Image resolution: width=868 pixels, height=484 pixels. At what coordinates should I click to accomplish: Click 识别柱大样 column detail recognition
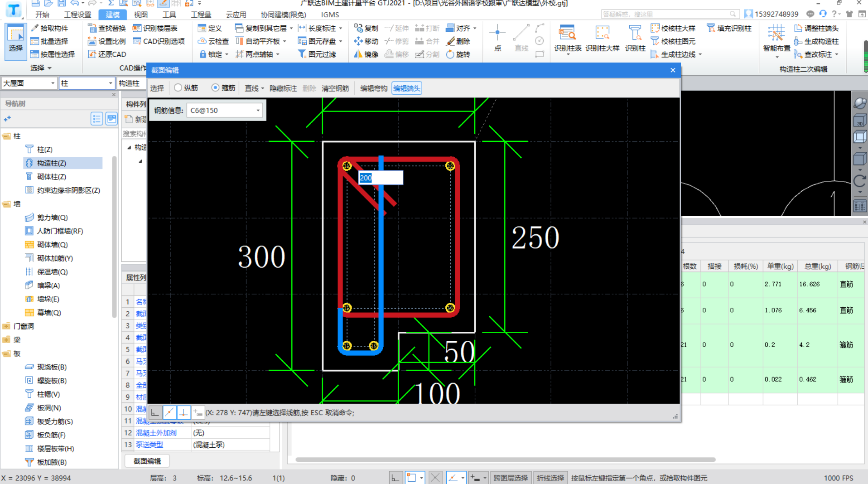tap(602, 39)
